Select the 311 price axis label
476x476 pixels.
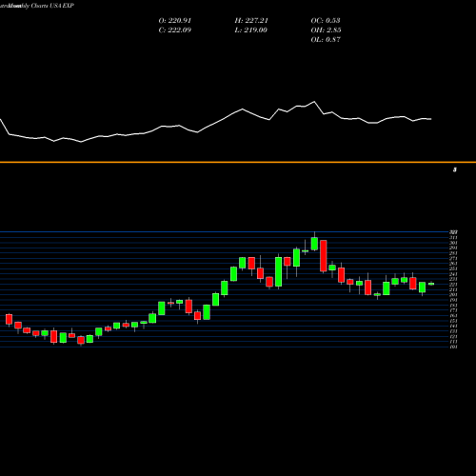pyautogui.click(x=453, y=237)
